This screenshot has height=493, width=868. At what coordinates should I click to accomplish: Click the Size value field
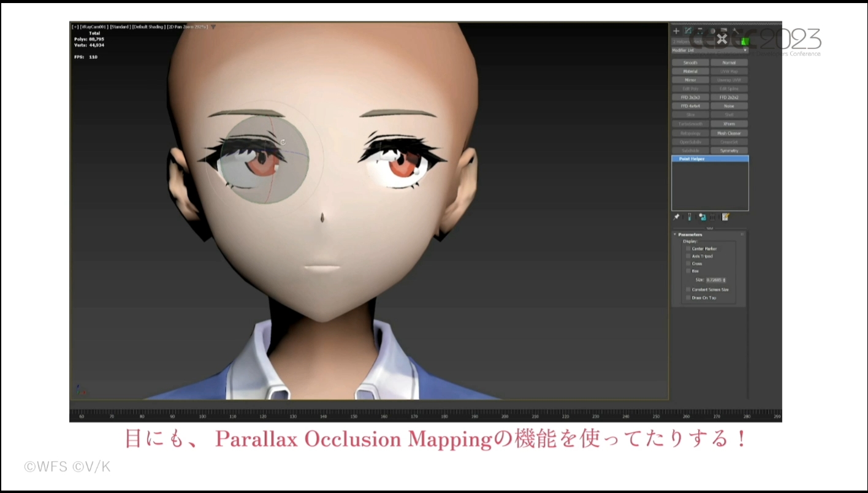(714, 280)
